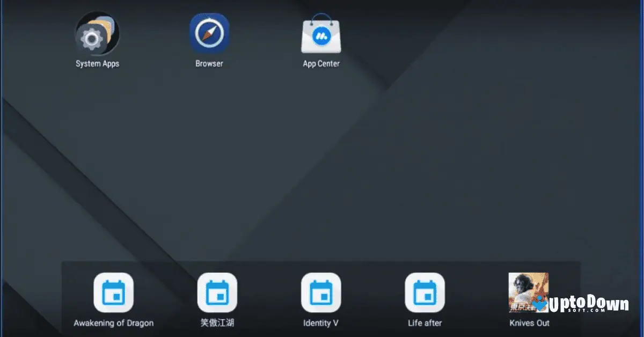Tap the Identity V label in the dock
Screen dimensions: 644x337
(320, 323)
